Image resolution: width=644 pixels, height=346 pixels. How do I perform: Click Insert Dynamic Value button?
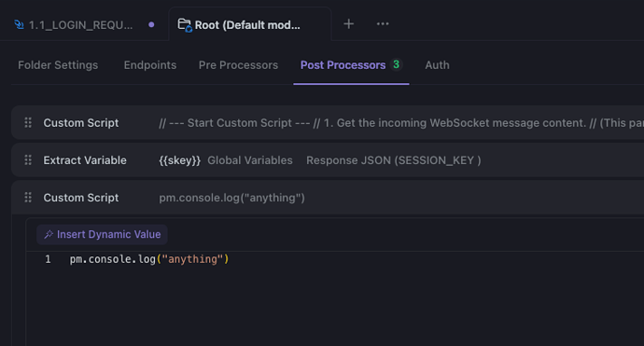(x=102, y=234)
